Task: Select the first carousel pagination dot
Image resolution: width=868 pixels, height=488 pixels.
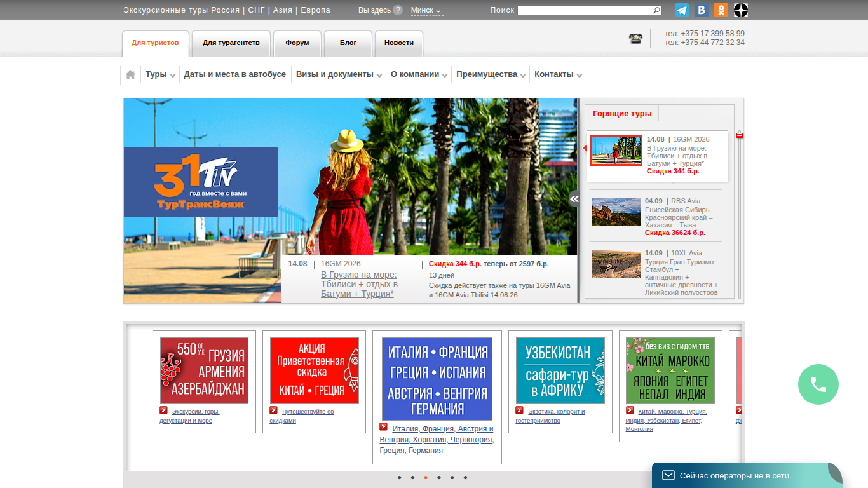Action: [399, 477]
